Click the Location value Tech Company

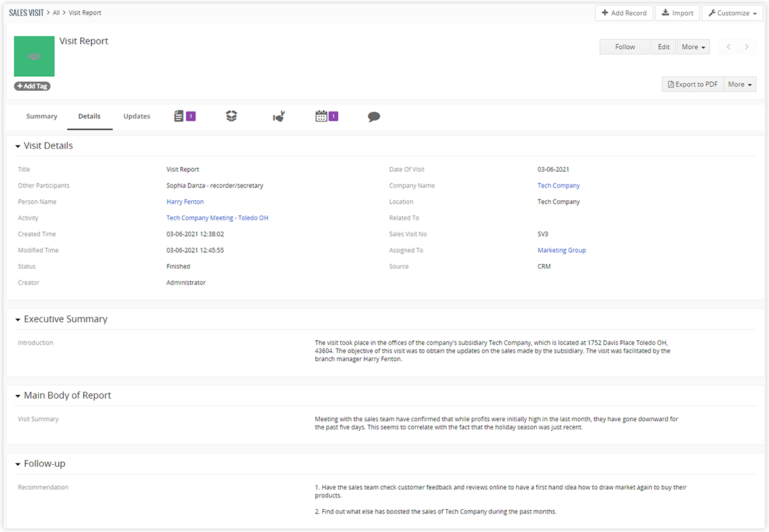coord(558,202)
